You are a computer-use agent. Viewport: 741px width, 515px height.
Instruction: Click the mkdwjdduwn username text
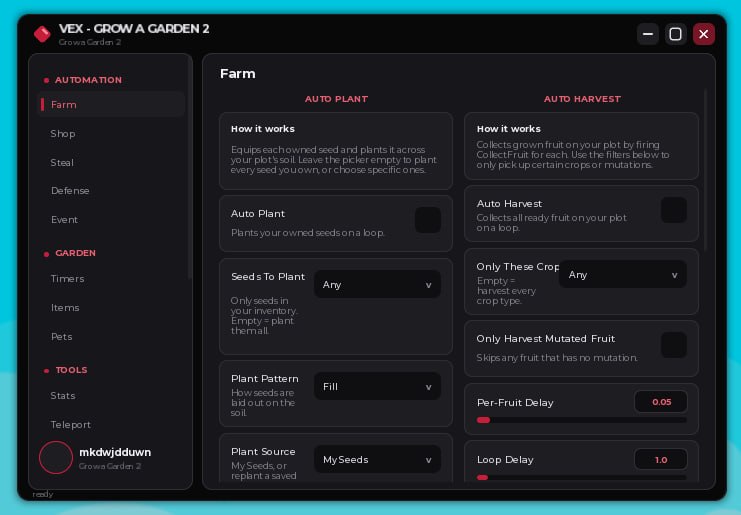click(115, 452)
